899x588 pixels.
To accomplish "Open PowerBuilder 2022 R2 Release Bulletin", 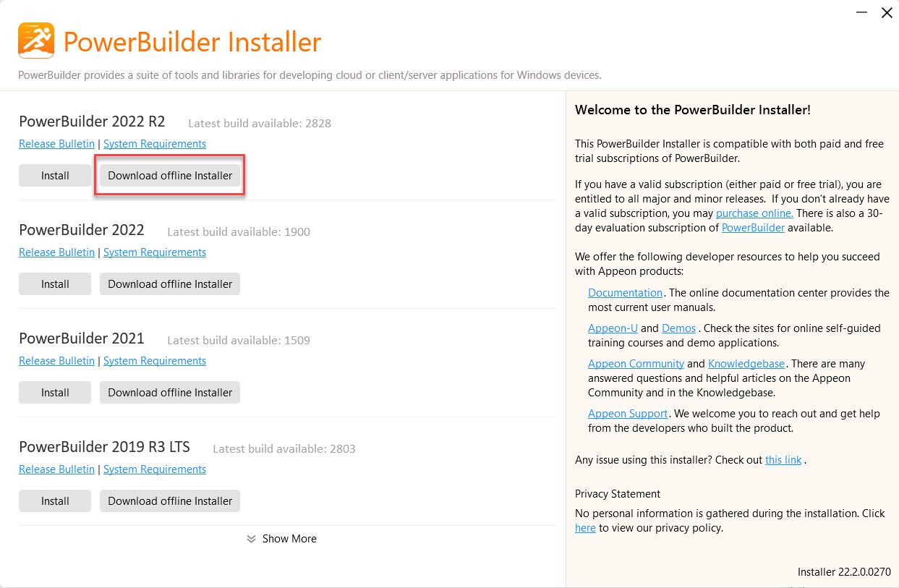I will click(56, 144).
